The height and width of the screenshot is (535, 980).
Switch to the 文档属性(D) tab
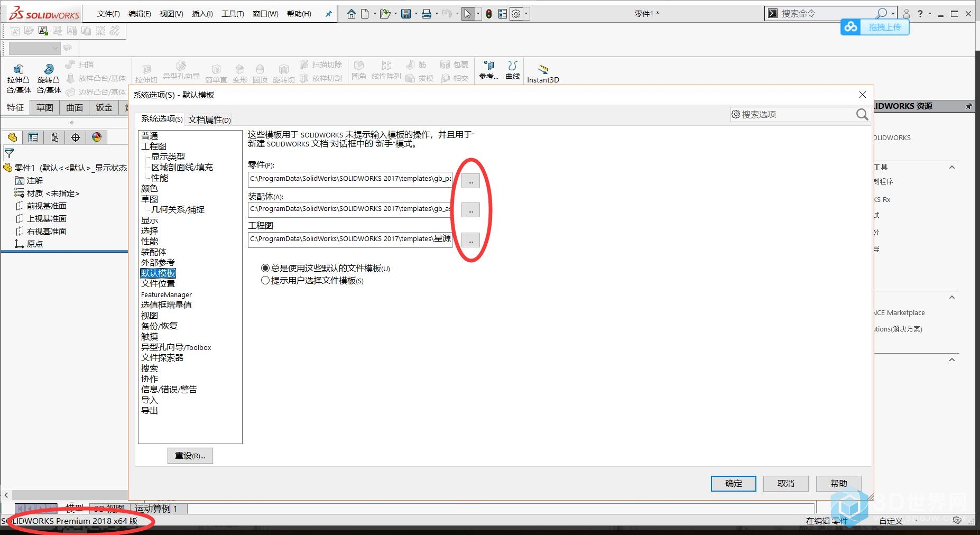[x=209, y=120]
